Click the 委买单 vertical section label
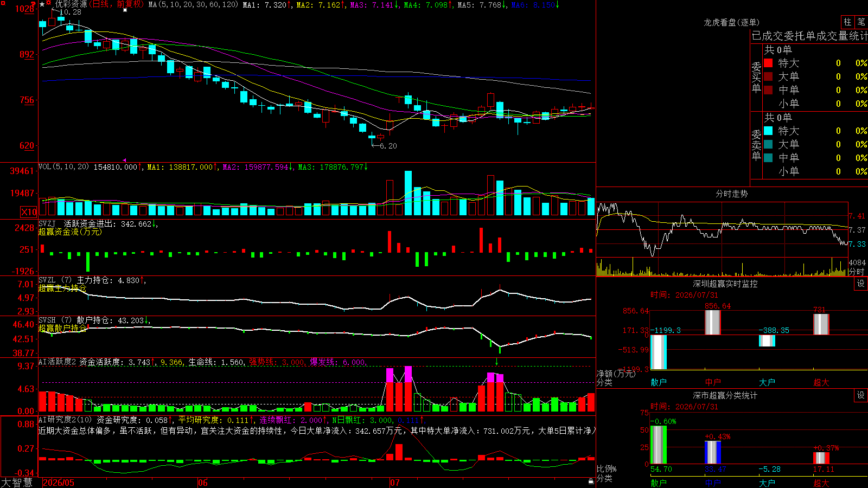 (756, 77)
